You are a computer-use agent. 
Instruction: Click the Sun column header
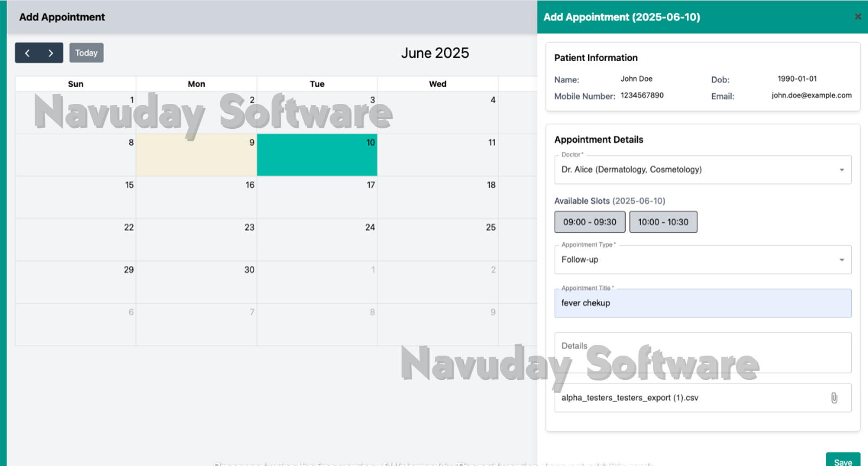click(76, 84)
